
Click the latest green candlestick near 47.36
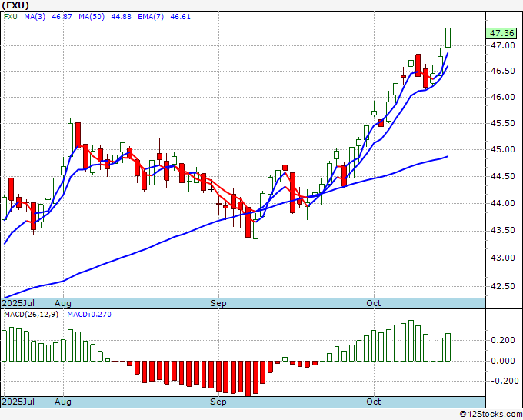pyautogui.click(x=448, y=38)
